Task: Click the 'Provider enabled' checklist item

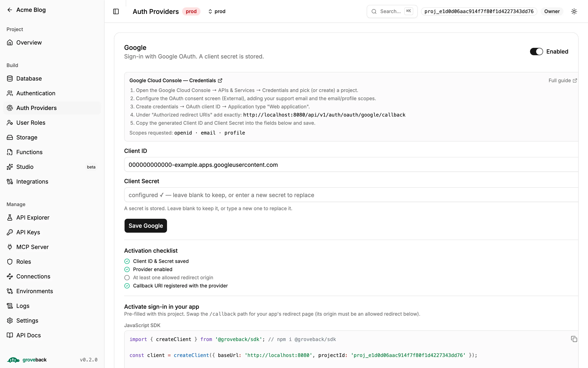Action: [148, 269]
